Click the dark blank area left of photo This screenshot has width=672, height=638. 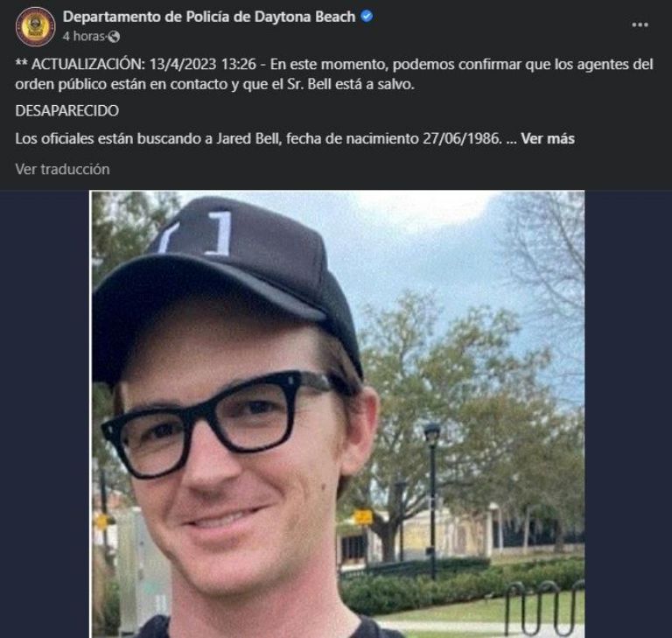pyautogui.click(x=45, y=414)
